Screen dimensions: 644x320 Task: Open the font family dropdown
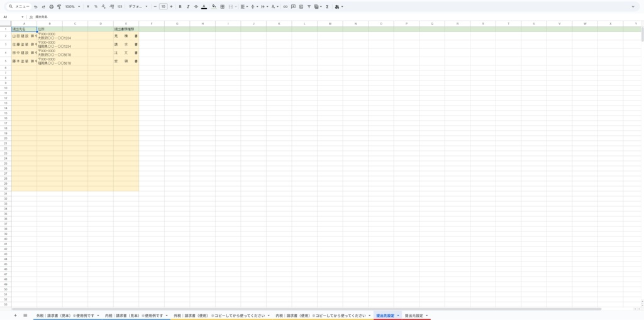tap(138, 6)
